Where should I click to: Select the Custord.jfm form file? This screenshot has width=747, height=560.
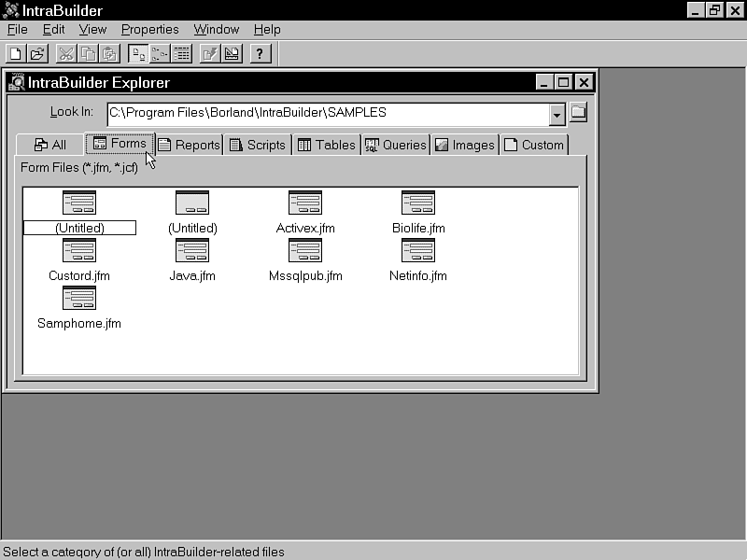[x=78, y=251]
